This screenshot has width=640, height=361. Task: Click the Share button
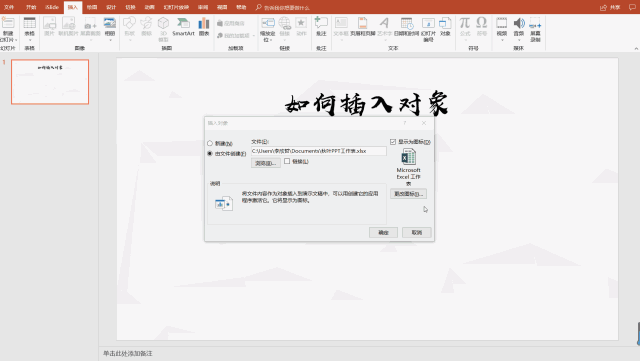click(610, 7)
